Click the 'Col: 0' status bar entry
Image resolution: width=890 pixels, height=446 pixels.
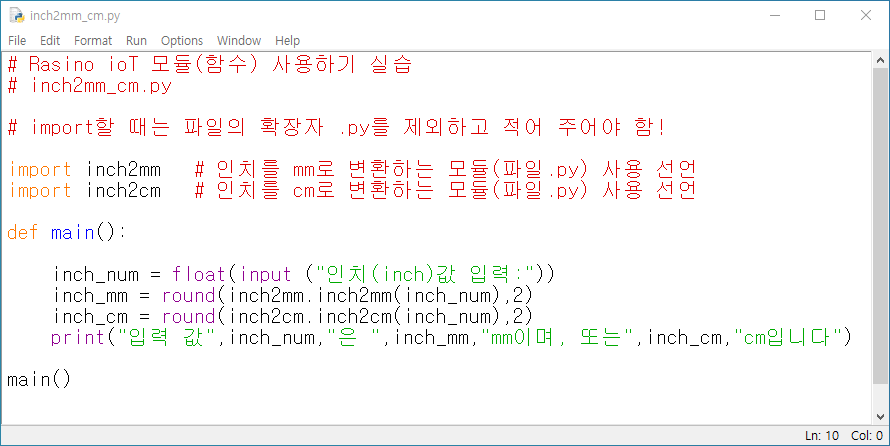click(x=867, y=436)
